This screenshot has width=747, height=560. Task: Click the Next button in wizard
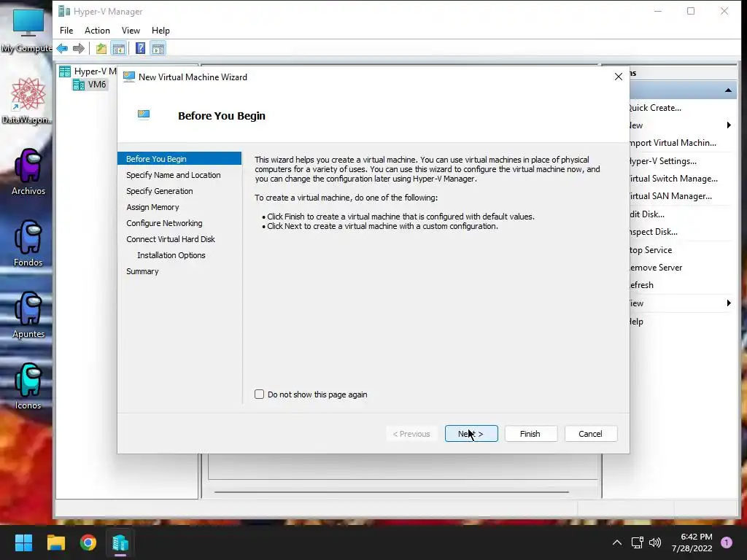click(x=471, y=434)
